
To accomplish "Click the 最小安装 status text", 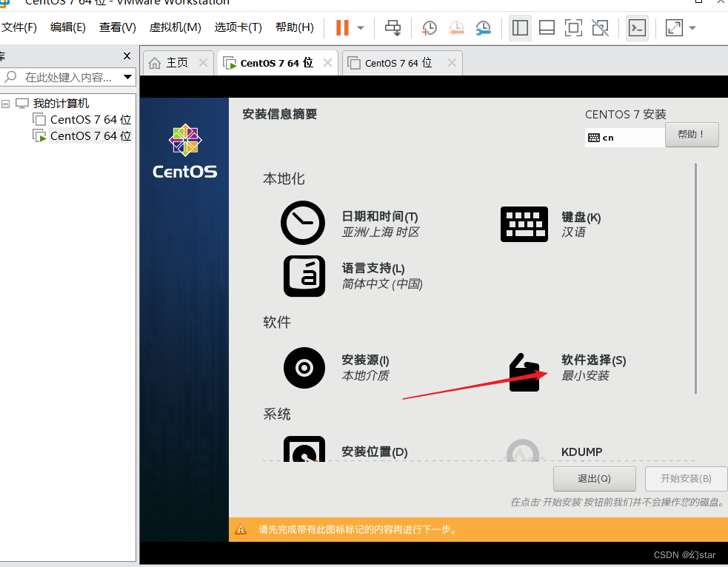I will tap(585, 376).
